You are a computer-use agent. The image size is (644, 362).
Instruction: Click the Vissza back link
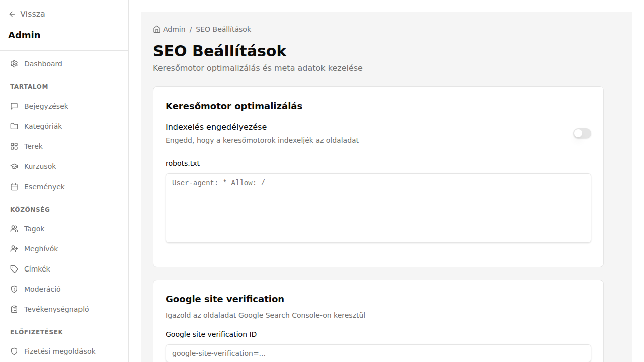tap(27, 14)
